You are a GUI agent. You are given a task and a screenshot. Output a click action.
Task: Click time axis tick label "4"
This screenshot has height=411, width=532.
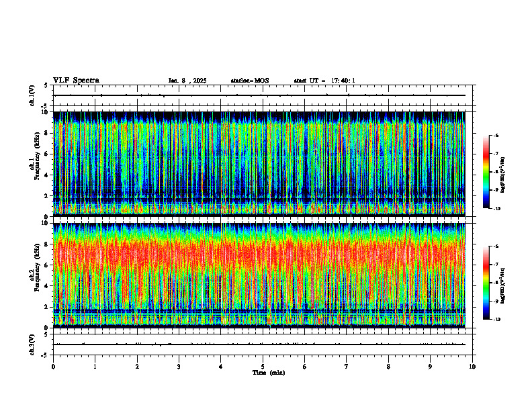click(x=221, y=367)
